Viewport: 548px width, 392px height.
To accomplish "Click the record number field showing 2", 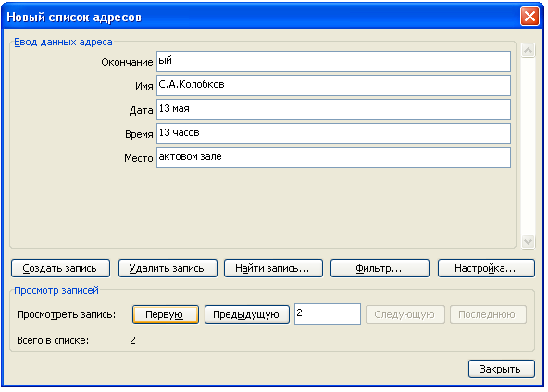I will (328, 313).
